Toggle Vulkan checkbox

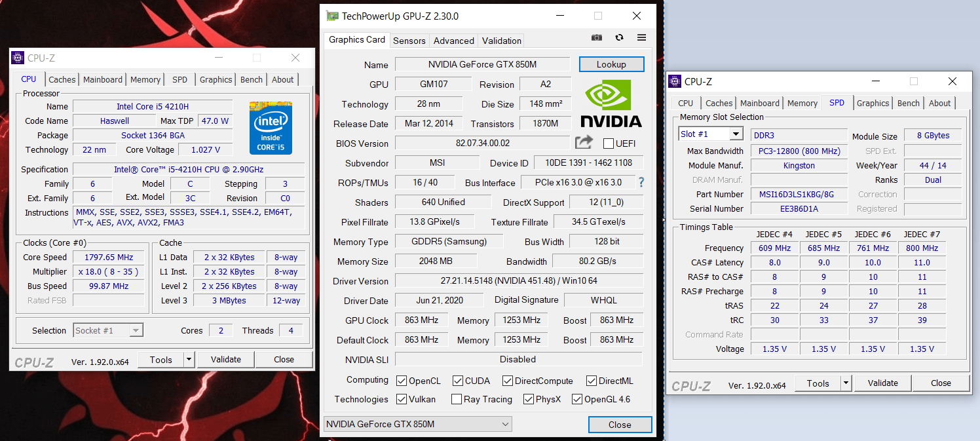click(x=402, y=399)
